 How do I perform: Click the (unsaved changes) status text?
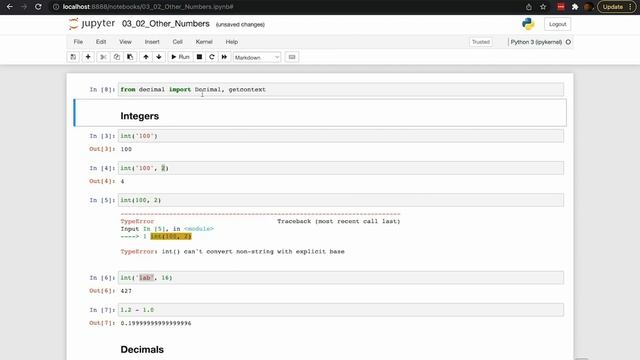click(x=240, y=24)
